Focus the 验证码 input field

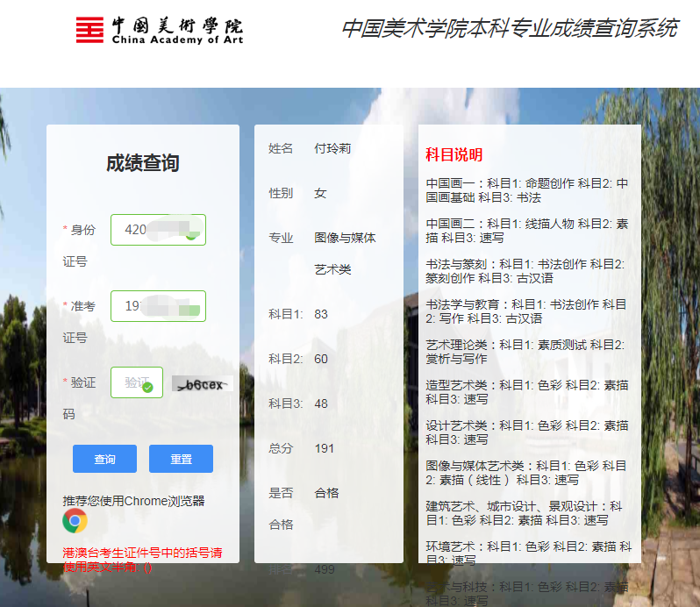(x=137, y=382)
